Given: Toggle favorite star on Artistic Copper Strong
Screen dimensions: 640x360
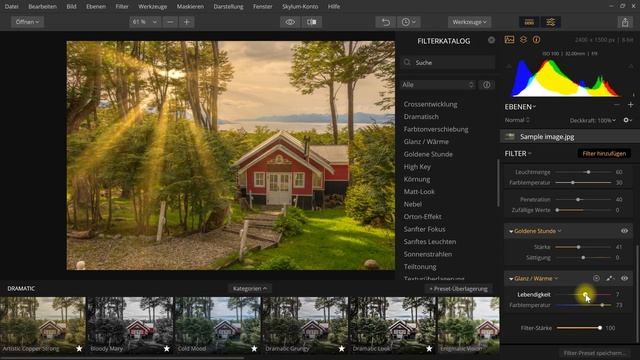Looking at the screenshot, I should point(79,349).
